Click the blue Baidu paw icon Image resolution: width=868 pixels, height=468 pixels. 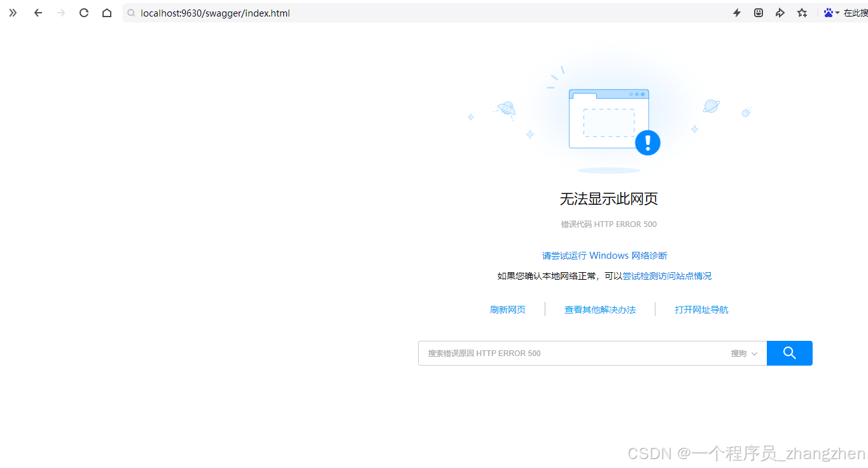pyautogui.click(x=827, y=12)
